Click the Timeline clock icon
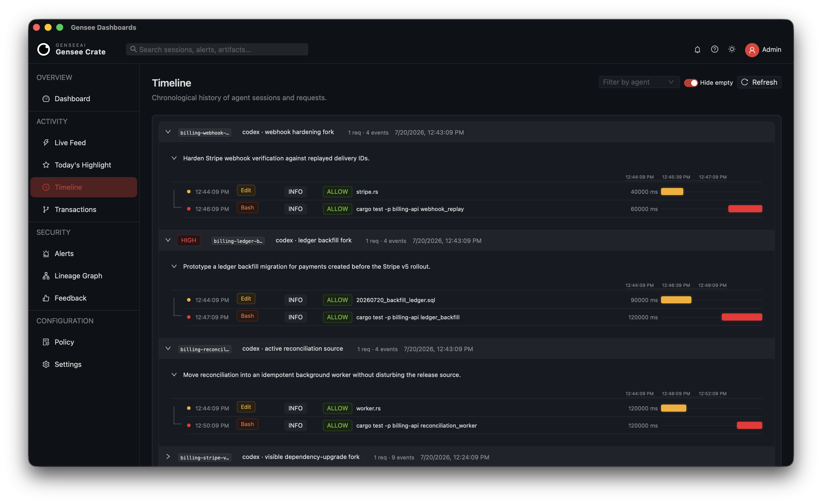The image size is (822, 504). coord(46,187)
